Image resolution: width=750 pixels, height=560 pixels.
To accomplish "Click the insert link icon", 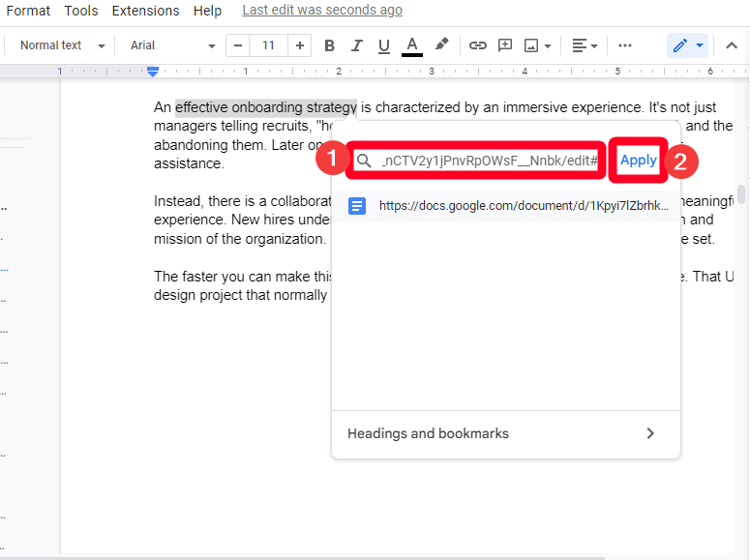I will (478, 45).
